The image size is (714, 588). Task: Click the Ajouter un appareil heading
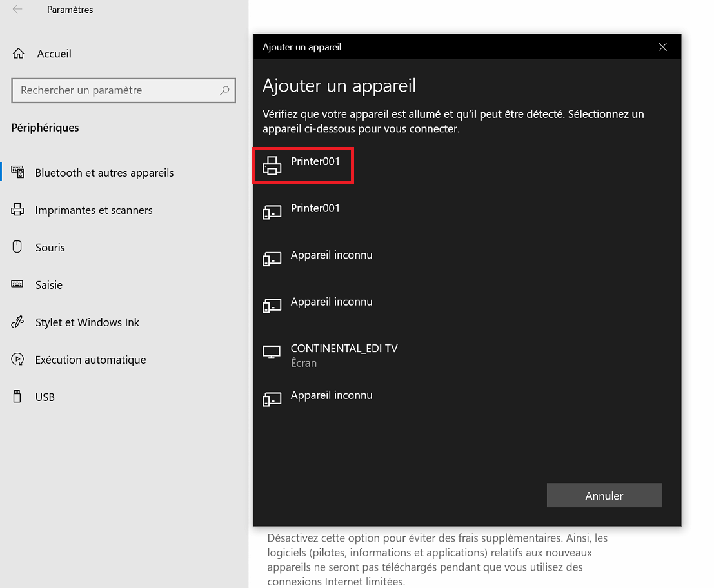coord(339,86)
